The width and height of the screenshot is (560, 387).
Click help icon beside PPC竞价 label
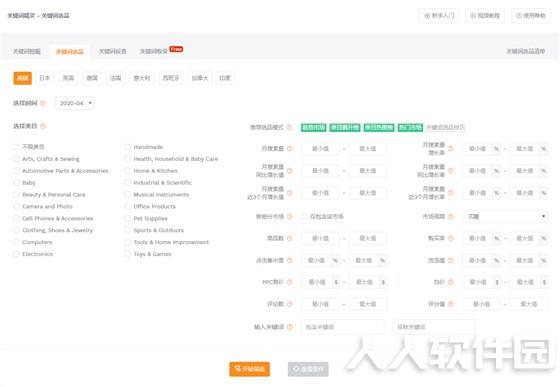[x=290, y=282]
